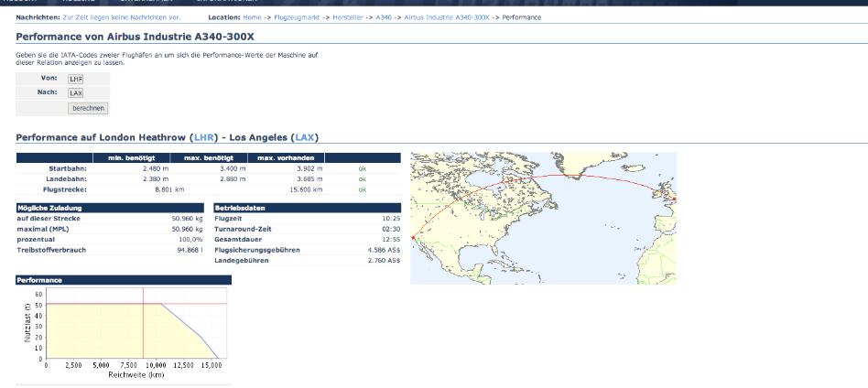This screenshot has height=388, width=868.
Task: Click the payload-range Performance chart
Action: (x=124, y=332)
